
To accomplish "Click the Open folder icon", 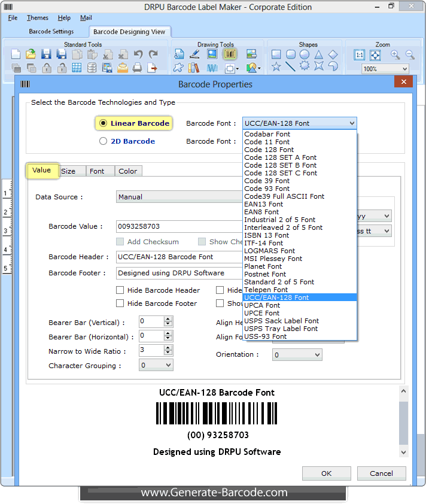I will click(31, 54).
